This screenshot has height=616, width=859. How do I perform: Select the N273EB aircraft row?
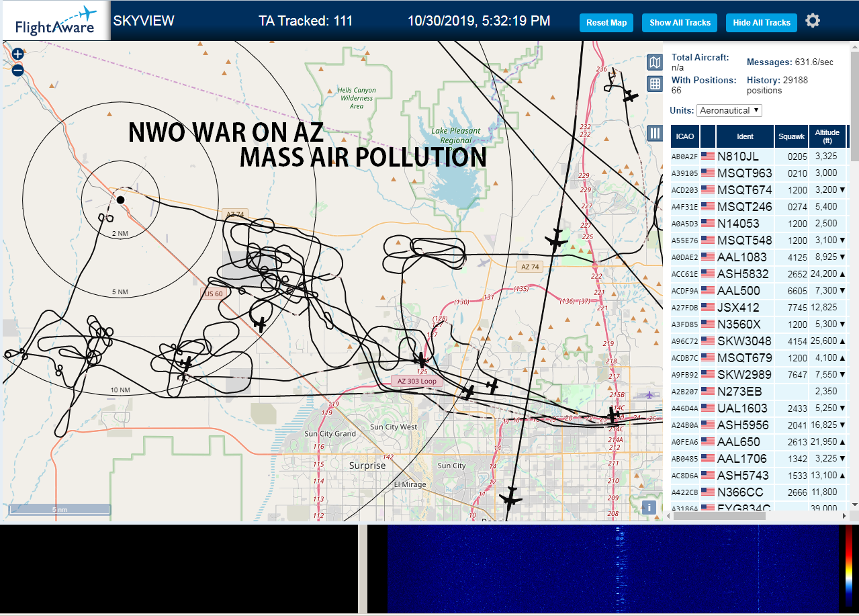(759, 391)
